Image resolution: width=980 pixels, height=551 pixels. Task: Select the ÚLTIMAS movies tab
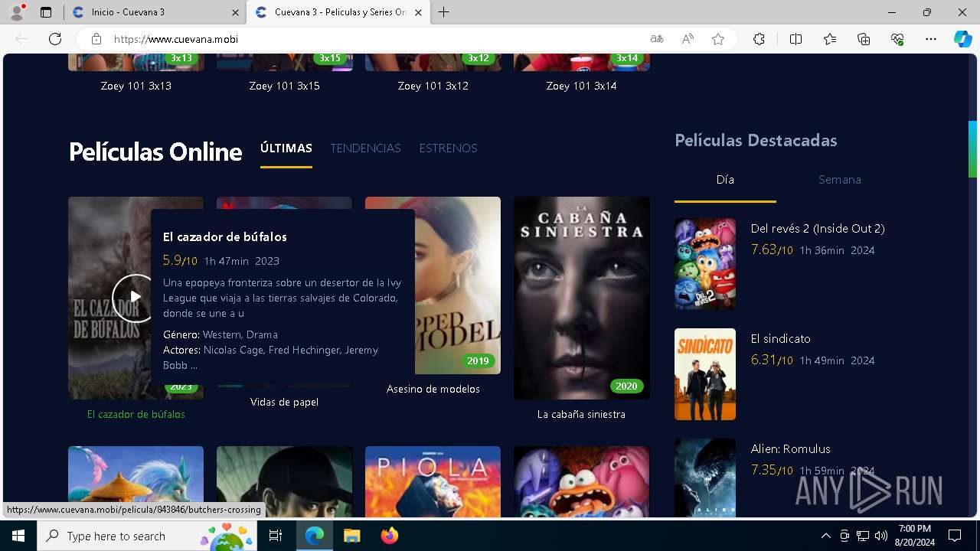point(286,148)
